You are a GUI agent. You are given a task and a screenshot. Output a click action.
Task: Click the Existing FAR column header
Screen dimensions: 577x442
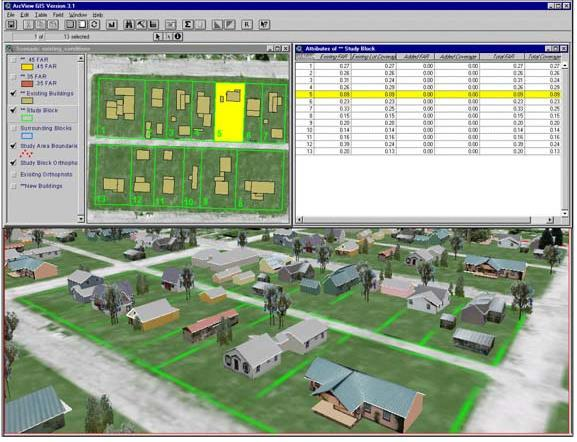pos(334,57)
